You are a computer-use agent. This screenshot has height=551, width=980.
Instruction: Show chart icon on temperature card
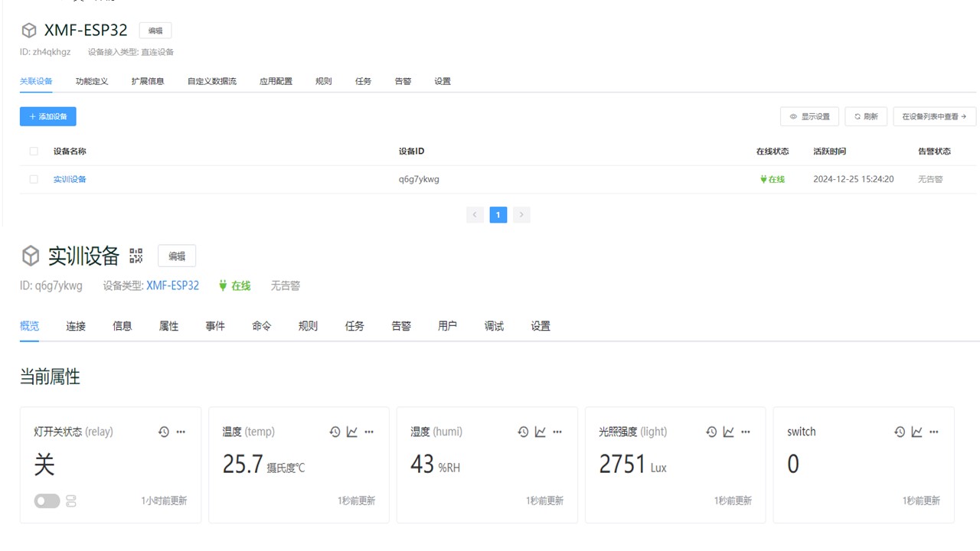351,432
